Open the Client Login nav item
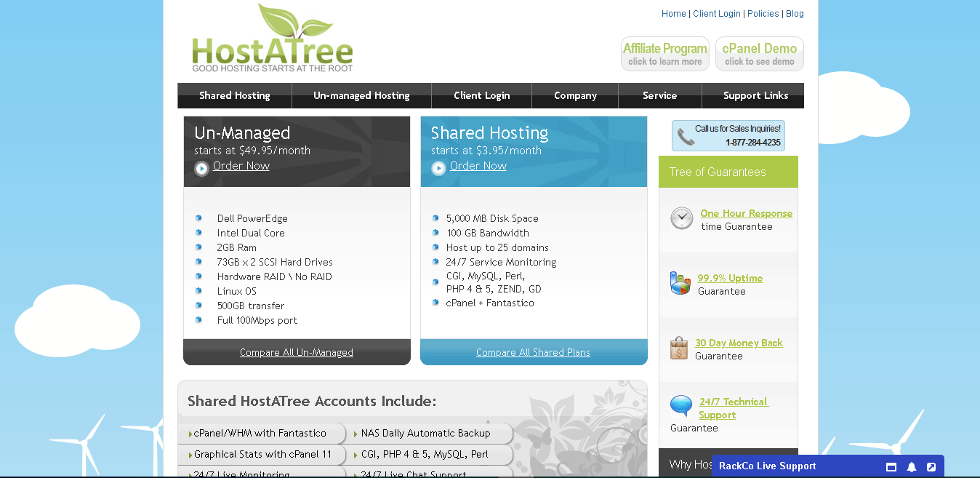980x478 pixels. [481, 95]
